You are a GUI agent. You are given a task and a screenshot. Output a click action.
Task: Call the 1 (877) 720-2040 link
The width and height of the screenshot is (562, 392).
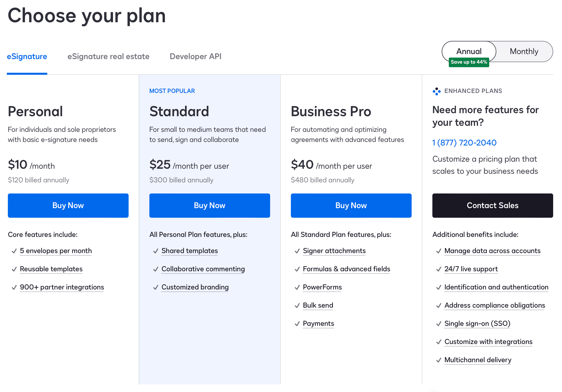click(x=464, y=143)
